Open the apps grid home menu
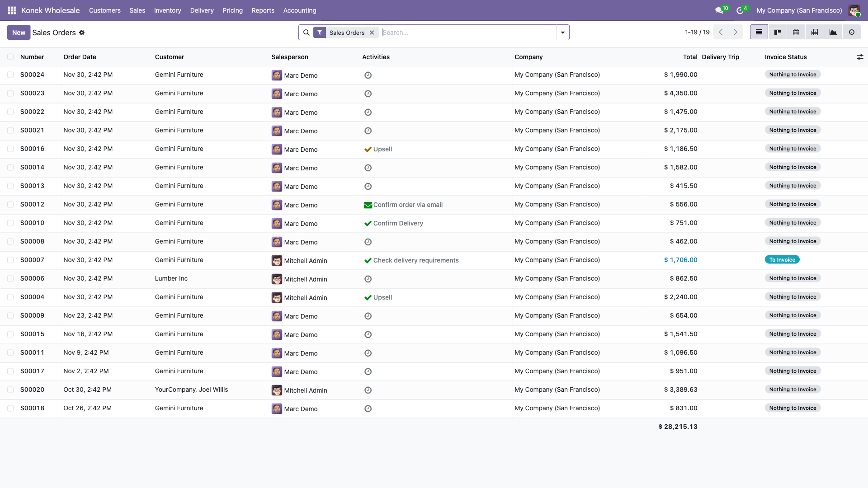868x488 pixels. pyautogui.click(x=12, y=10)
